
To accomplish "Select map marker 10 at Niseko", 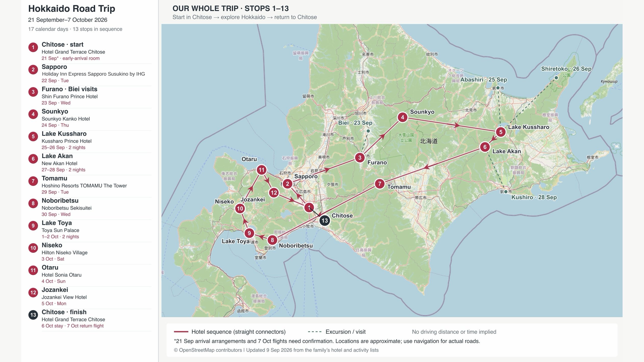I will (x=240, y=209).
